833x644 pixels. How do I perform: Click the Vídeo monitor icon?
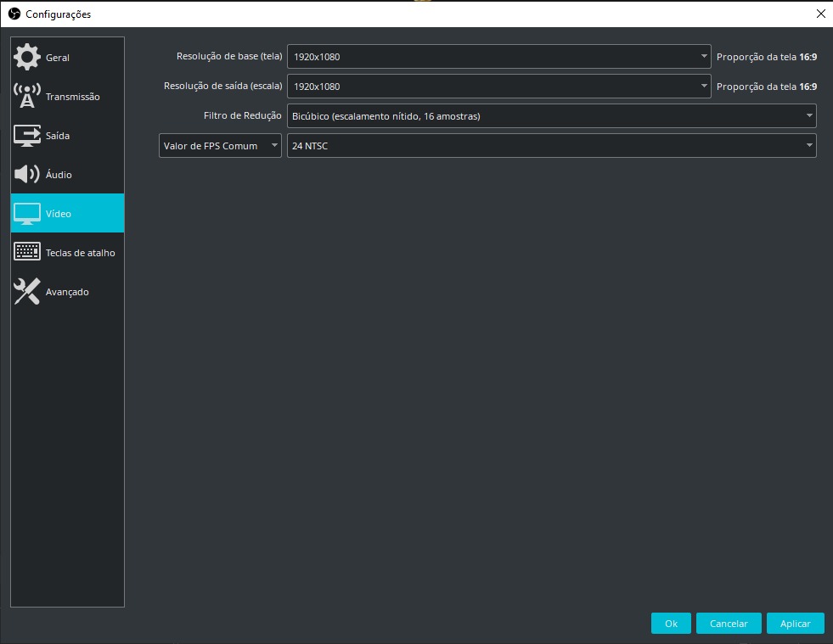(x=27, y=214)
